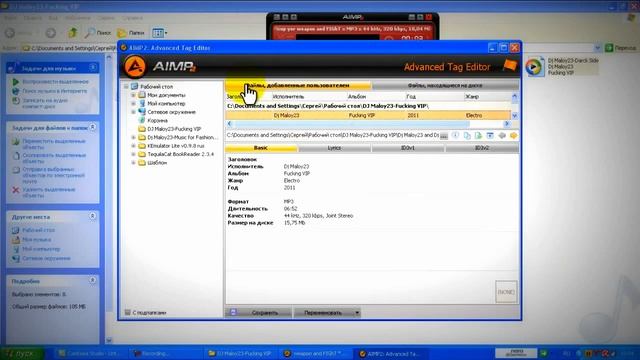Open the Explorer view mode dropdown
Viewport: 640px width, 360px height.
[165, 33]
